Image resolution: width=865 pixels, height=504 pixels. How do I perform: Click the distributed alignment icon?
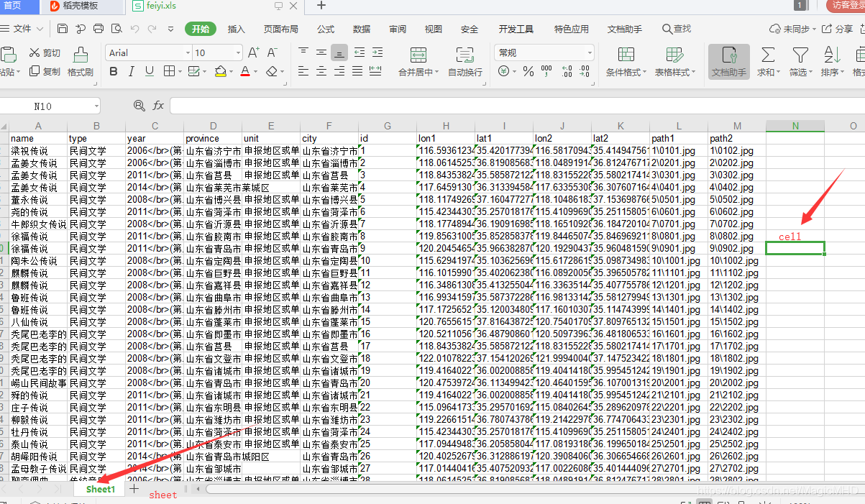click(375, 70)
